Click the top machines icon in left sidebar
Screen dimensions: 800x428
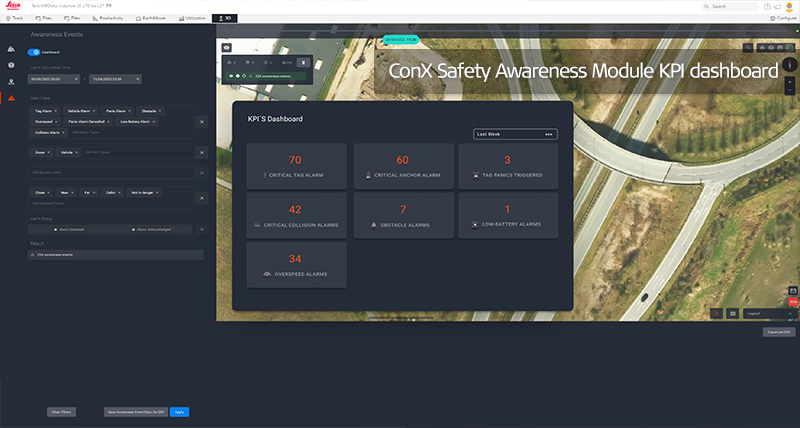11,49
